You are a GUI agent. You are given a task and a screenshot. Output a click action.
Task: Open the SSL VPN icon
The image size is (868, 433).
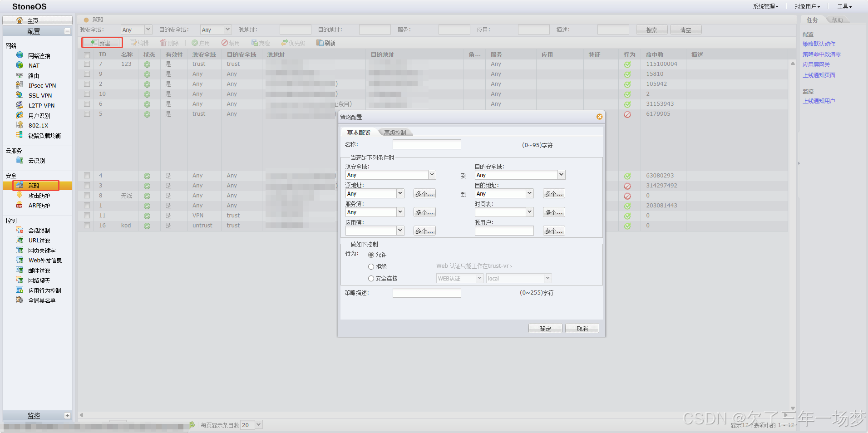click(x=20, y=95)
